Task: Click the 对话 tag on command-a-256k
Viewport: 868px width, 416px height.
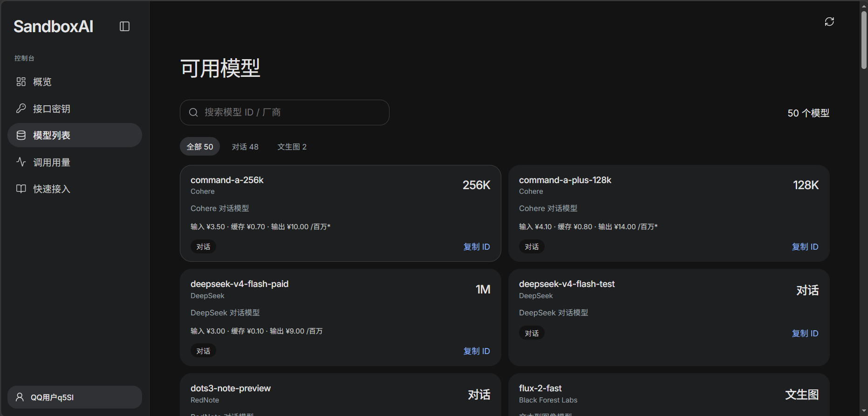Action: point(203,247)
